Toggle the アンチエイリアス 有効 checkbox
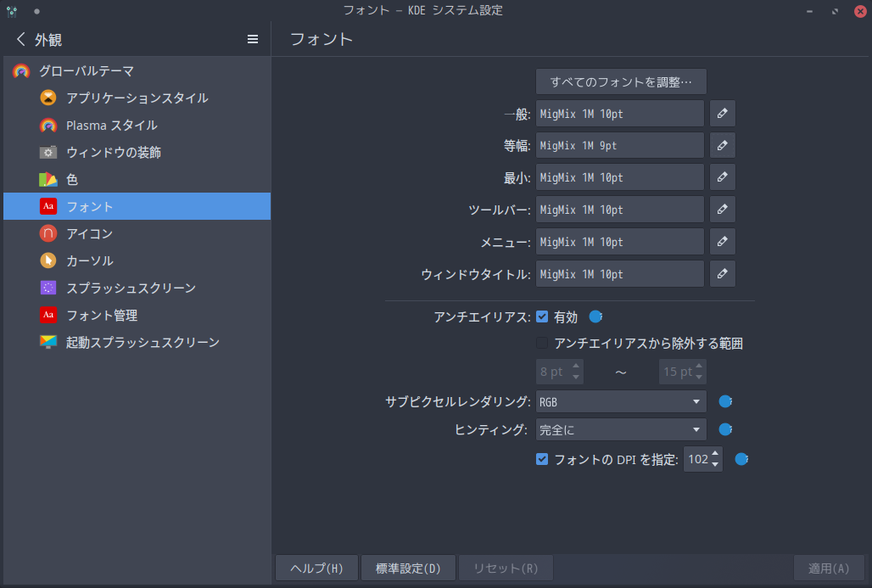Image resolution: width=872 pixels, height=588 pixels. coord(542,317)
